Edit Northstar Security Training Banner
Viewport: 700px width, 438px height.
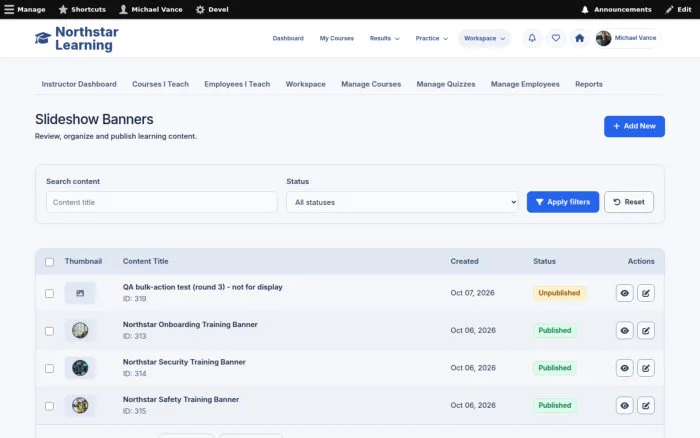click(646, 368)
